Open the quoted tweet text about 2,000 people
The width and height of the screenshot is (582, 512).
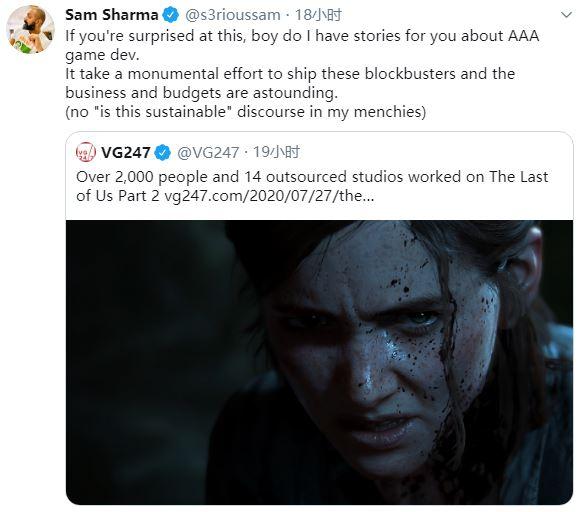[312, 186]
